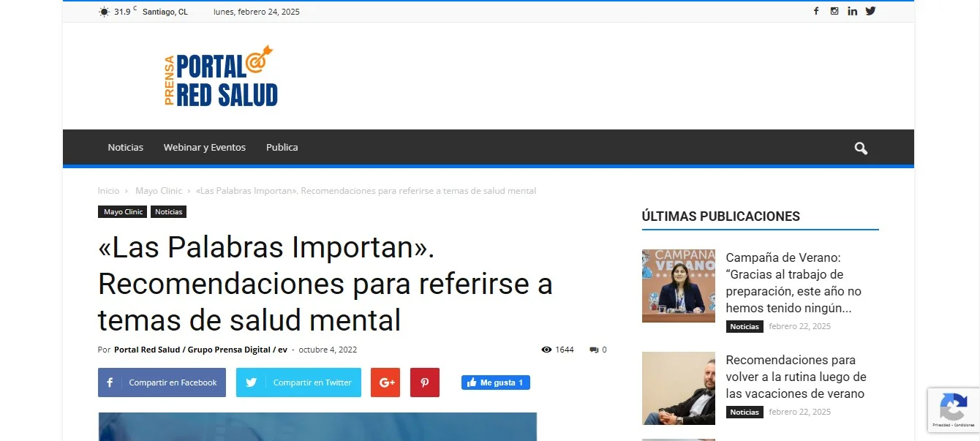Toggle the Facebook Me gusta button
The height and width of the screenshot is (441, 980).
[x=495, y=382]
